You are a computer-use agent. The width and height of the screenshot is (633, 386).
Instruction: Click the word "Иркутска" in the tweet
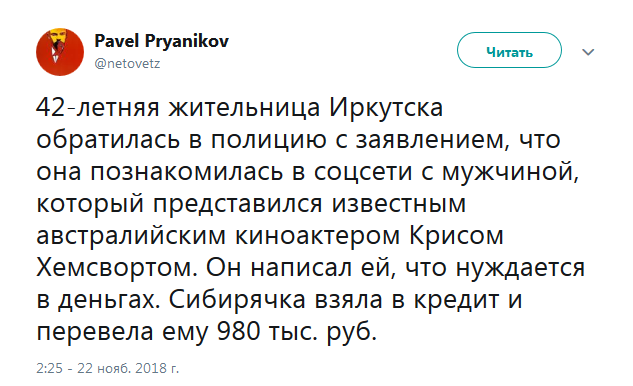(x=386, y=108)
